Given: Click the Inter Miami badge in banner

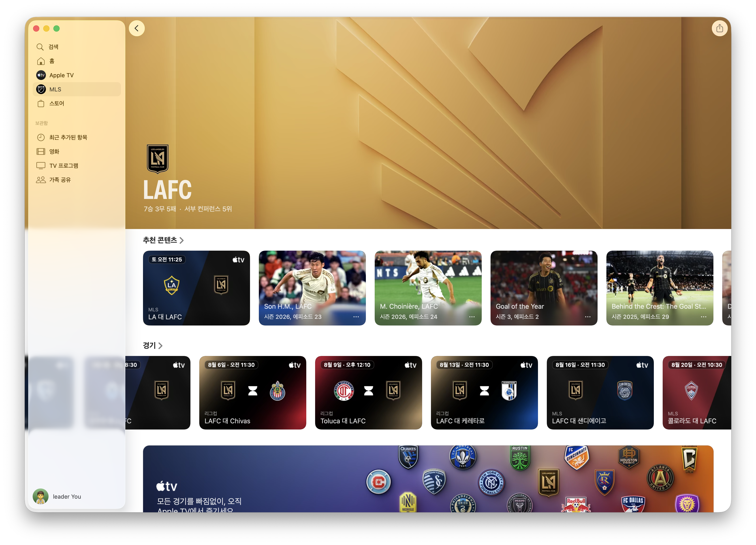Looking at the screenshot, I should click(x=520, y=503).
